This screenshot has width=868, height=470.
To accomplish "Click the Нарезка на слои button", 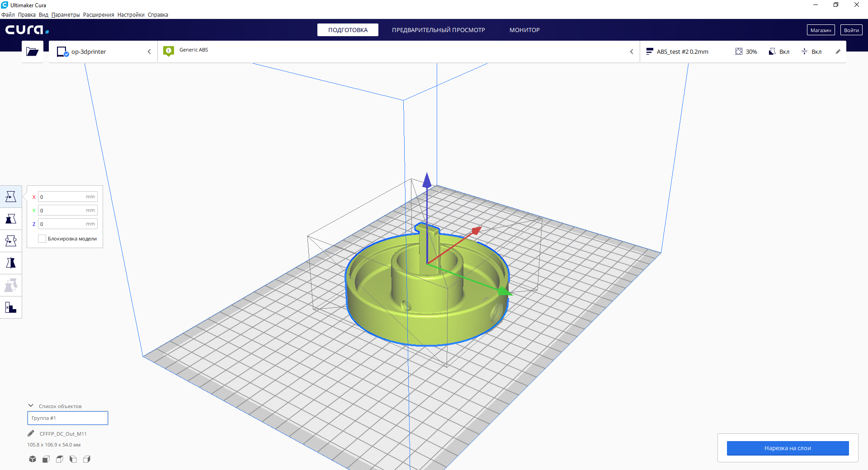I will [x=788, y=448].
